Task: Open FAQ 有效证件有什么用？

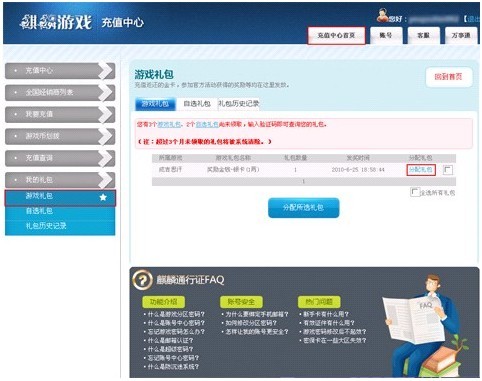Action: (329, 323)
